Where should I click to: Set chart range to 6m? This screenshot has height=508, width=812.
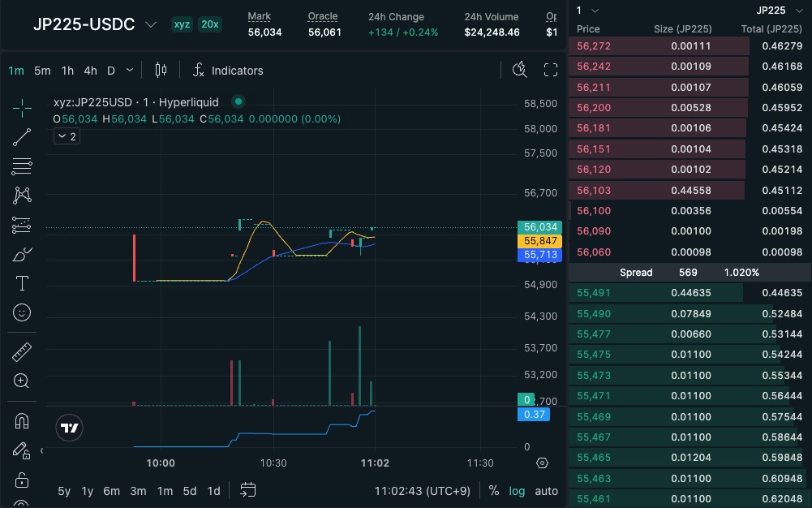[111, 491]
